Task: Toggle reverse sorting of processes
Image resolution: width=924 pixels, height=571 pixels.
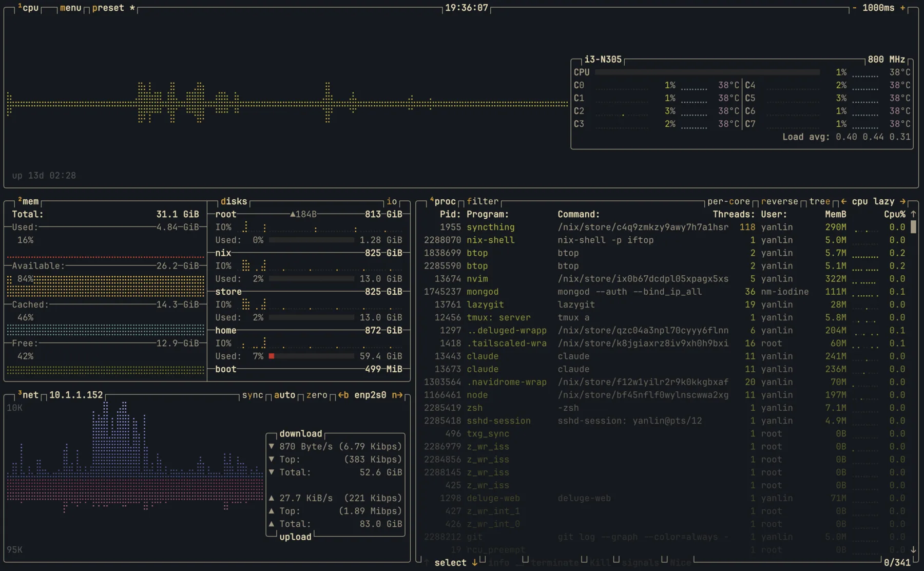Action: [779, 201]
